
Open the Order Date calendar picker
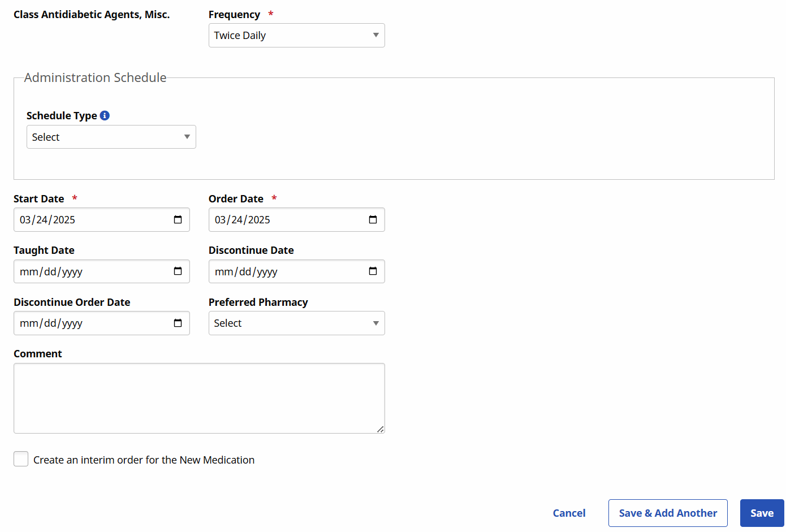[373, 219]
